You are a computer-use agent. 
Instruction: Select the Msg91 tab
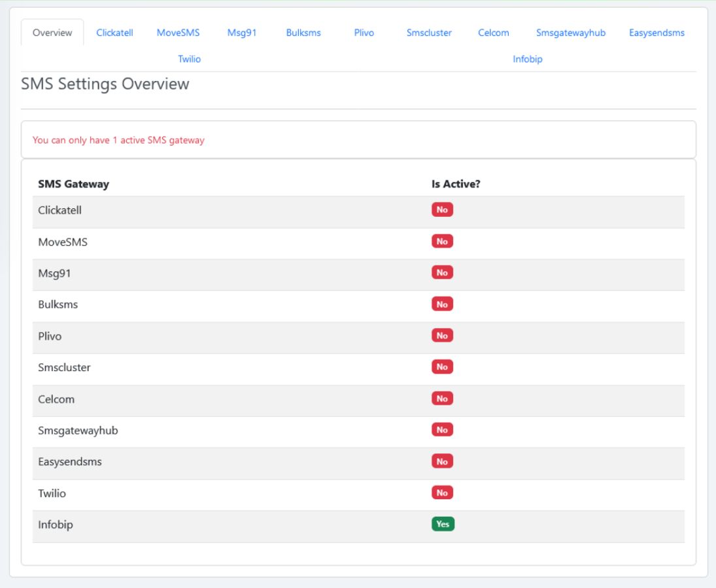(x=242, y=33)
